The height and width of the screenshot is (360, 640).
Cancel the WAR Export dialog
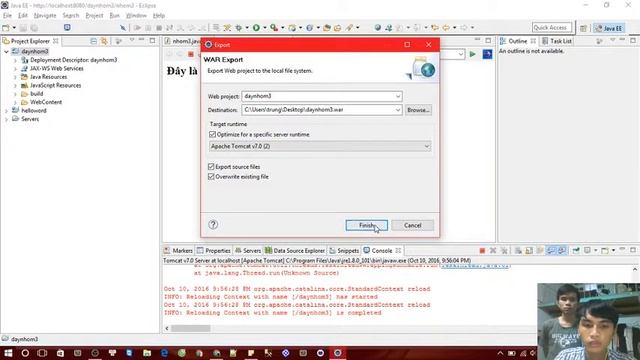click(x=412, y=225)
